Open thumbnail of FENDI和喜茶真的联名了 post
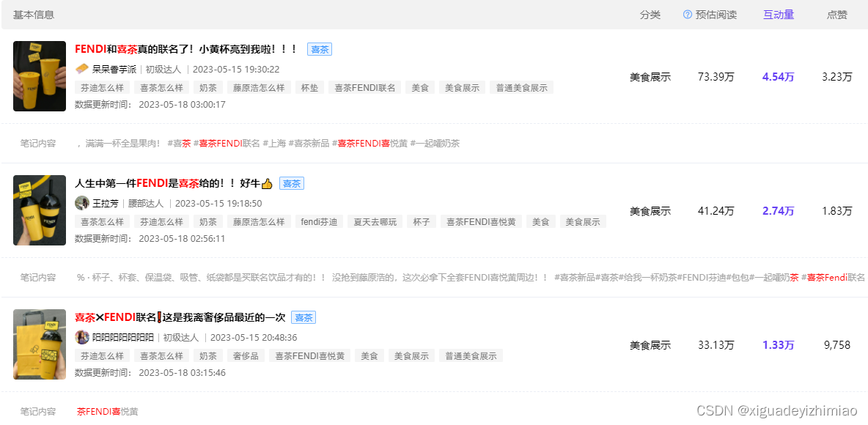868x425 pixels. tap(40, 75)
